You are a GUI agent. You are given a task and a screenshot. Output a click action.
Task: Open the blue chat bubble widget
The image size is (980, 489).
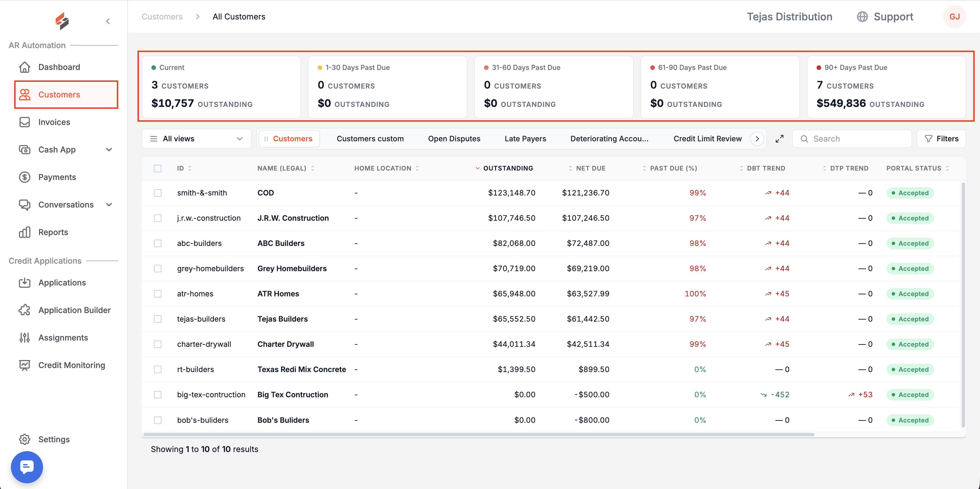[27, 467]
